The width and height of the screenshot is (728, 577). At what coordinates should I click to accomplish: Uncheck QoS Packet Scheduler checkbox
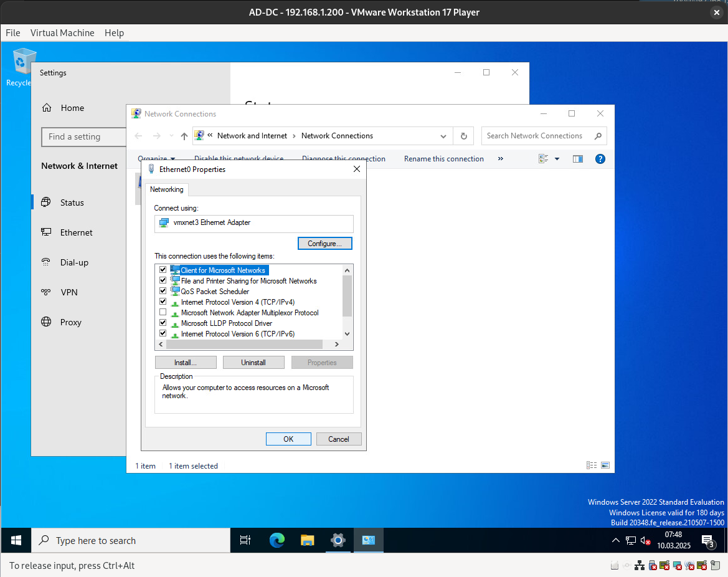pos(163,292)
